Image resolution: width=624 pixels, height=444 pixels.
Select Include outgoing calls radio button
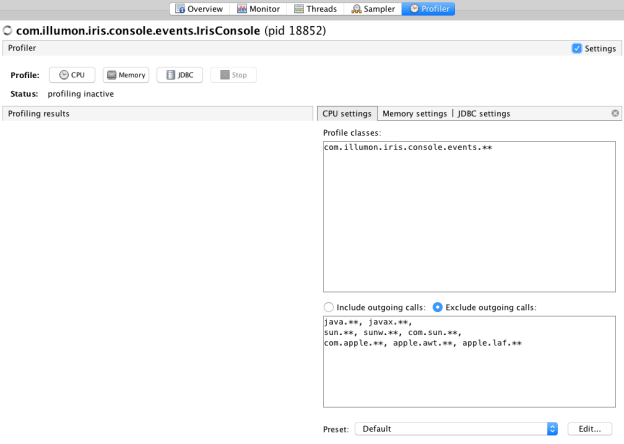click(328, 306)
